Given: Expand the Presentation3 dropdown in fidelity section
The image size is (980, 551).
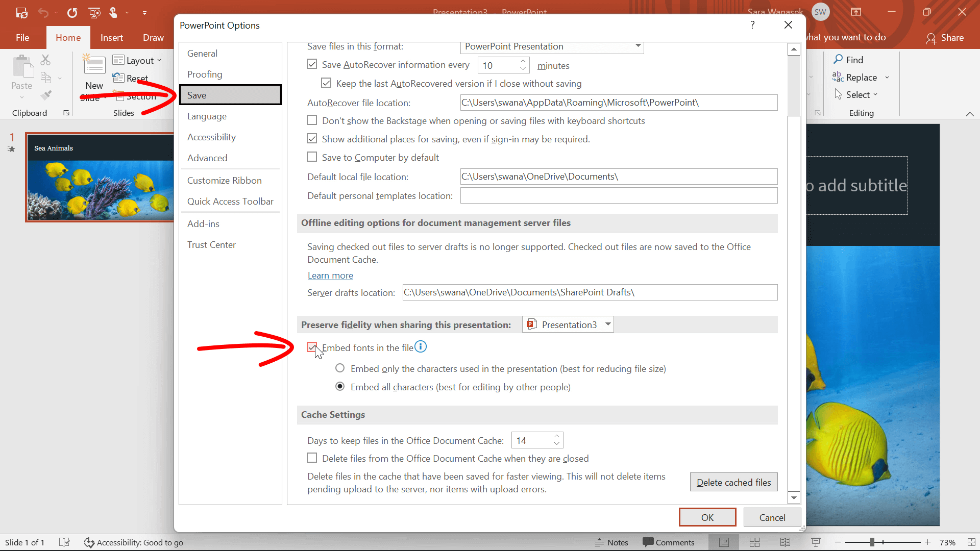Looking at the screenshot, I should (x=607, y=324).
